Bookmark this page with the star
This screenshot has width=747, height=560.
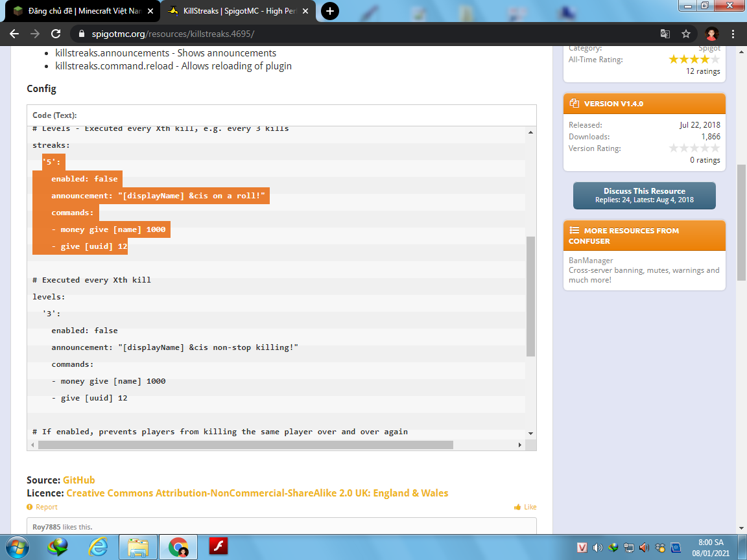click(686, 34)
